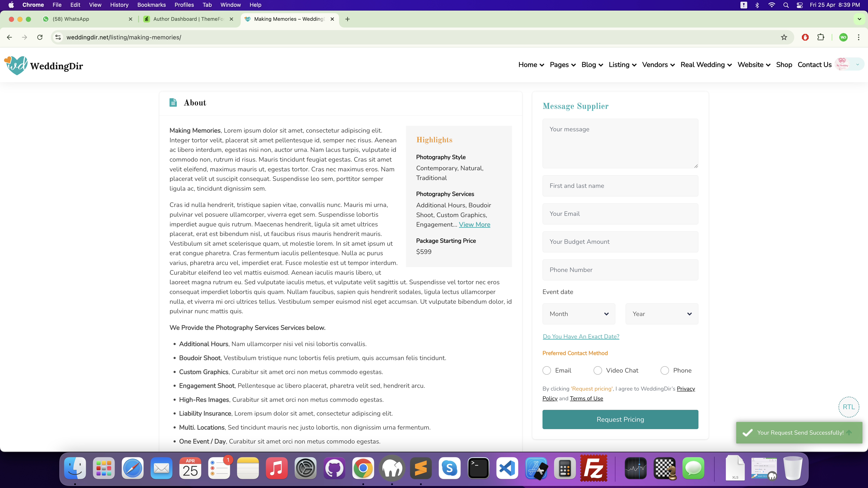The image size is (868, 488).
Task: Open view site information icon in address bar
Action: pyautogui.click(x=58, y=37)
